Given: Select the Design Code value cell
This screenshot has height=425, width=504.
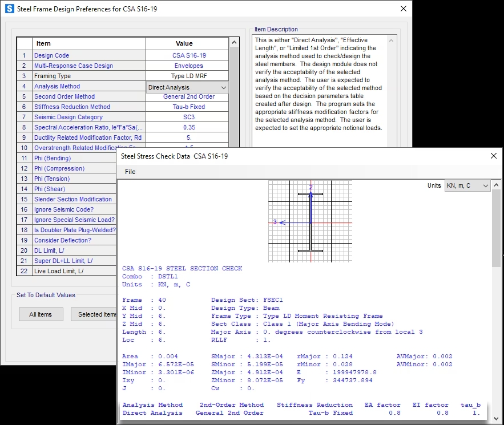Looking at the screenshot, I should click(188, 56).
